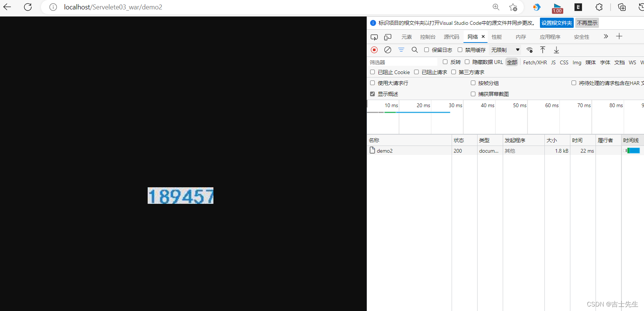Select the 网络 tab
Screen dimensions: 644x311
pyautogui.click(x=473, y=36)
